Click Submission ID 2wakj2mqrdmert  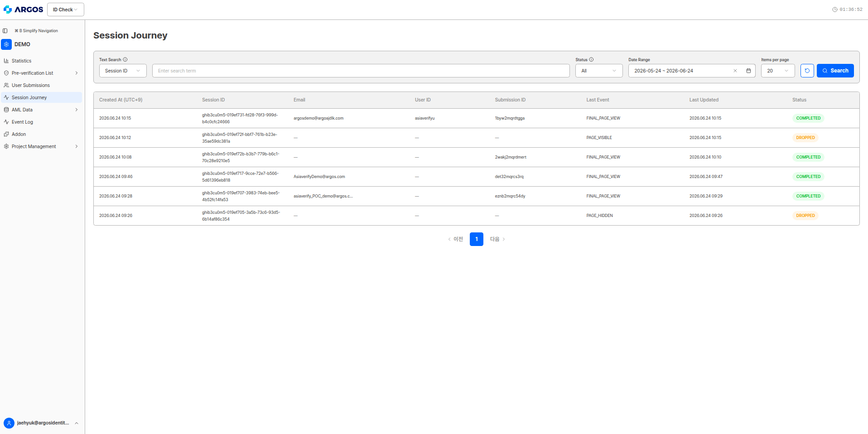pyautogui.click(x=511, y=157)
